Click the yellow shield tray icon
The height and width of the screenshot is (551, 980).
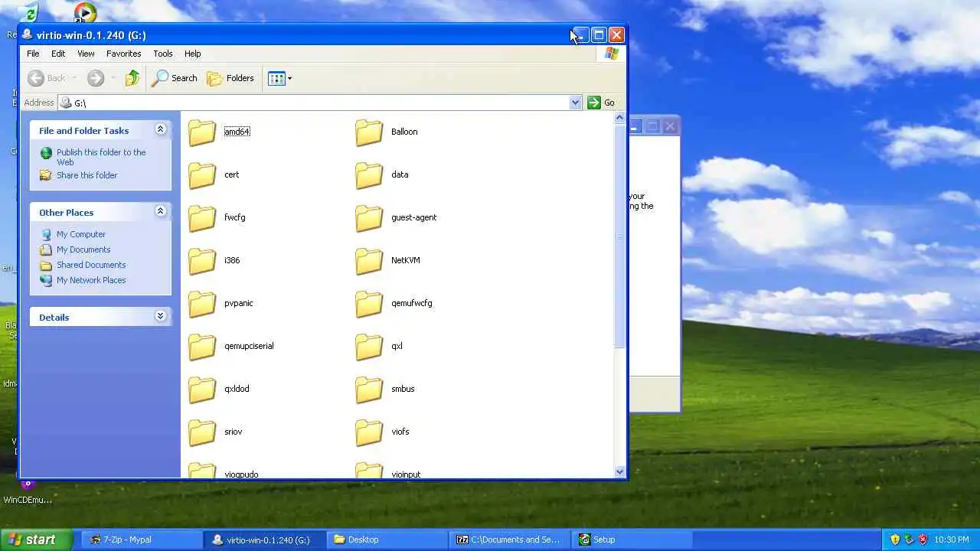point(895,540)
